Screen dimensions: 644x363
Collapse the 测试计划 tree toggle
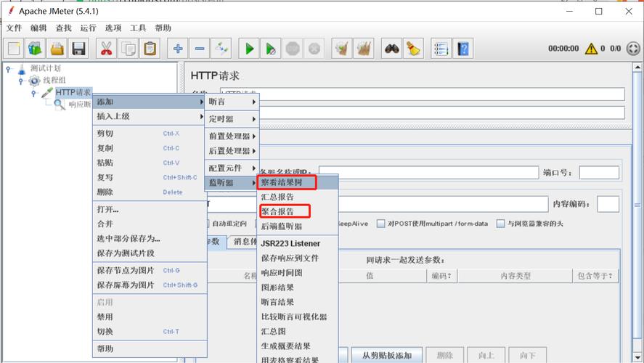pyautogui.click(x=8, y=69)
